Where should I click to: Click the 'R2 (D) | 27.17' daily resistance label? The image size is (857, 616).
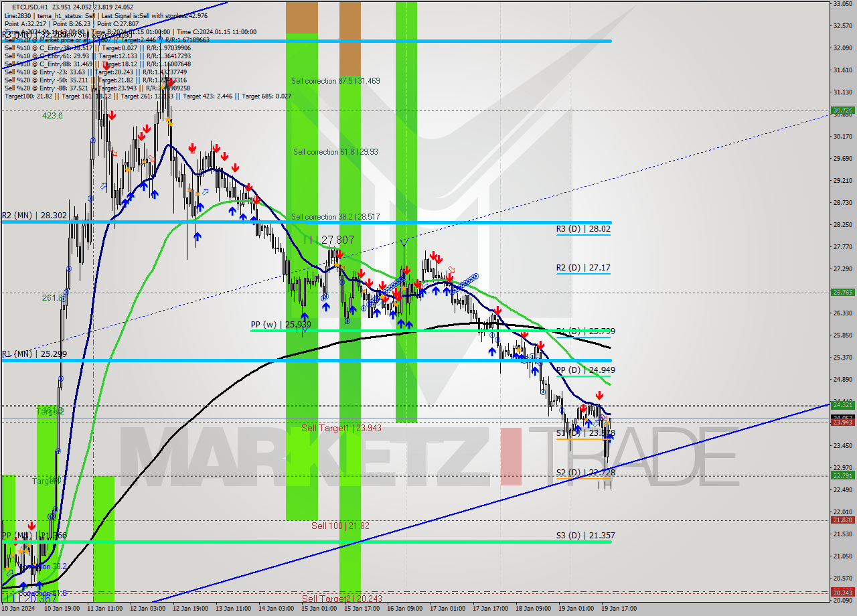pyautogui.click(x=583, y=268)
